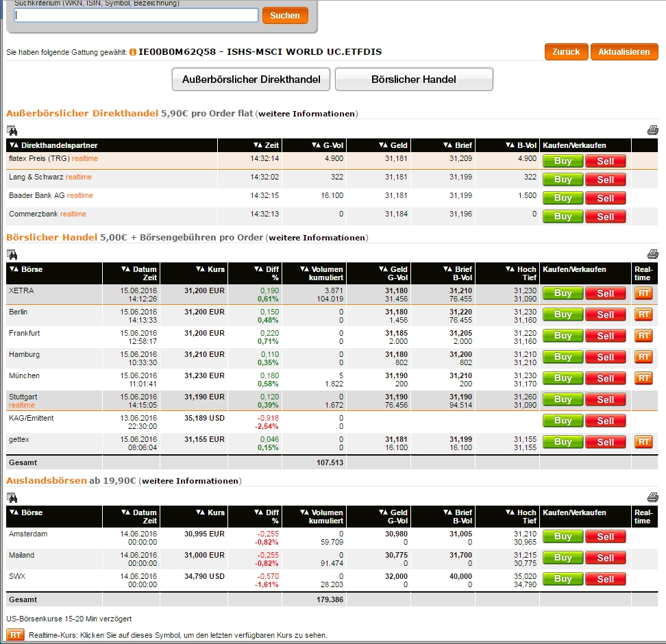Click the KAG/Emittent price 35,189 USD

click(x=204, y=418)
